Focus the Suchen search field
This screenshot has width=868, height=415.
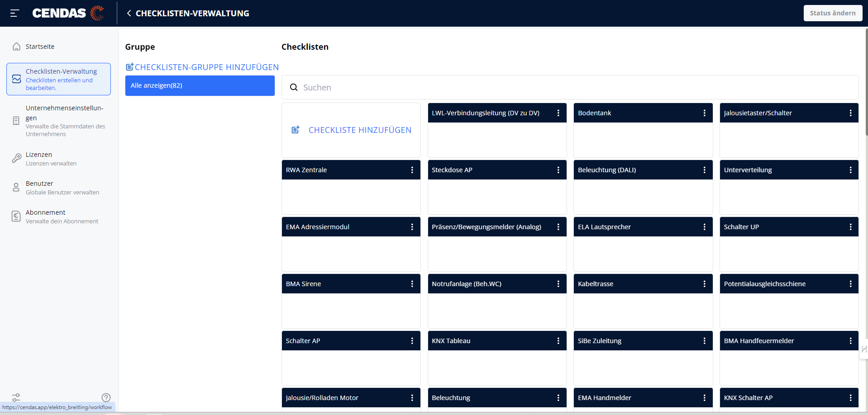(x=570, y=87)
